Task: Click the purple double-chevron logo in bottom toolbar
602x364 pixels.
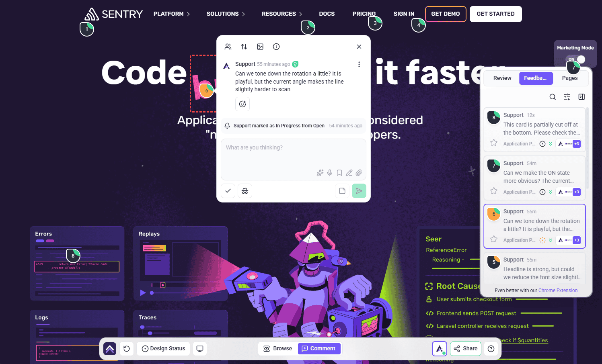Action: (110, 349)
